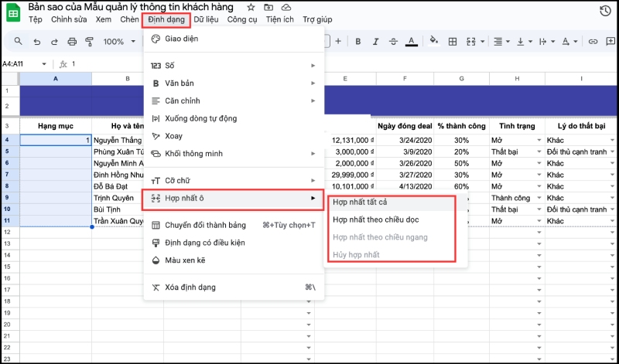Viewport: 619px width, 364px height.
Task: Click the Định dạng menu
Action: [x=166, y=20]
